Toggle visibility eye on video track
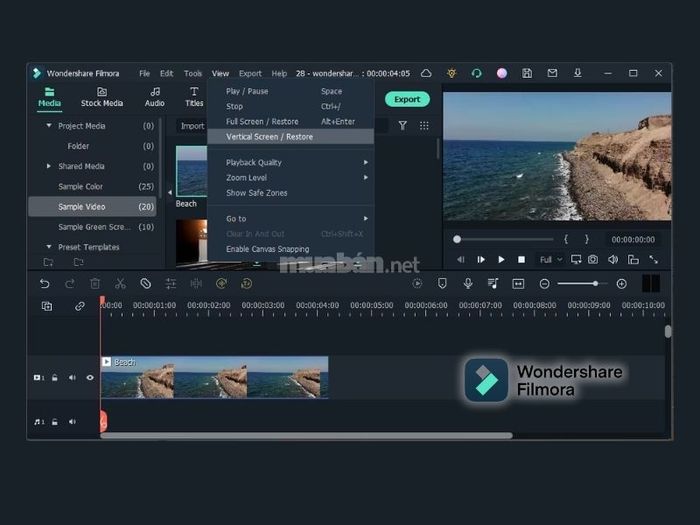Viewport: 700px width, 525px height. click(90, 378)
